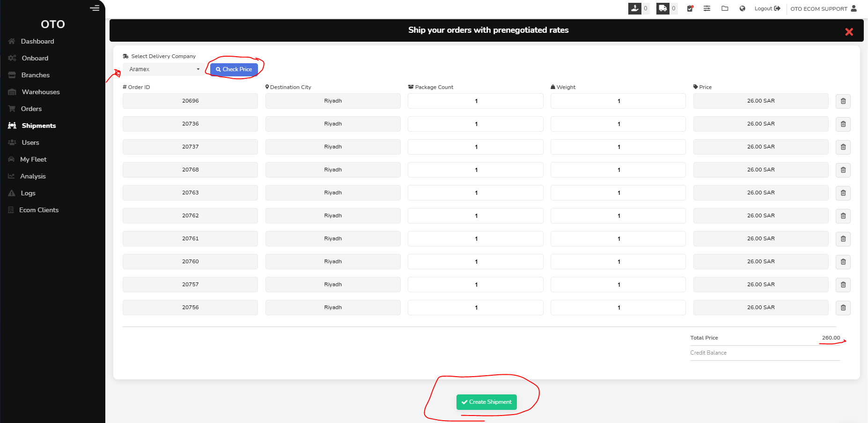Delete the row for order 20762
This screenshot has height=423, width=868.
pos(843,216)
